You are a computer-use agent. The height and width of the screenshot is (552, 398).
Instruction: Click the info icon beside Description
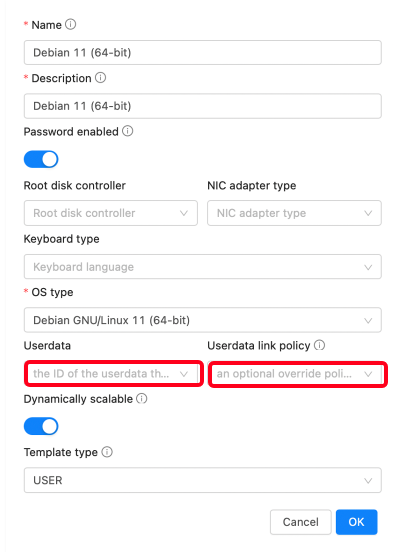(100, 77)
